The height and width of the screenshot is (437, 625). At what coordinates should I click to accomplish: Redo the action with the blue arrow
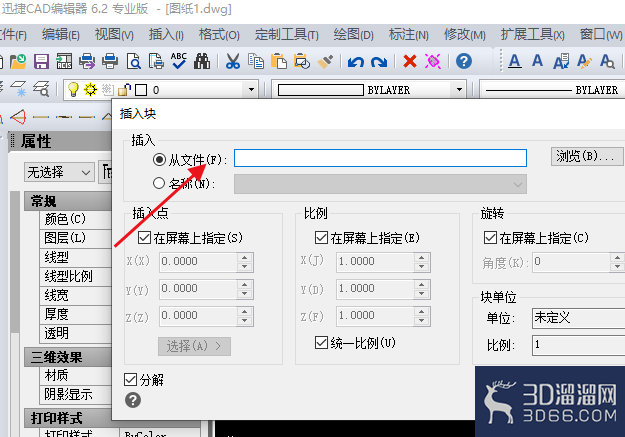point(379,62)
